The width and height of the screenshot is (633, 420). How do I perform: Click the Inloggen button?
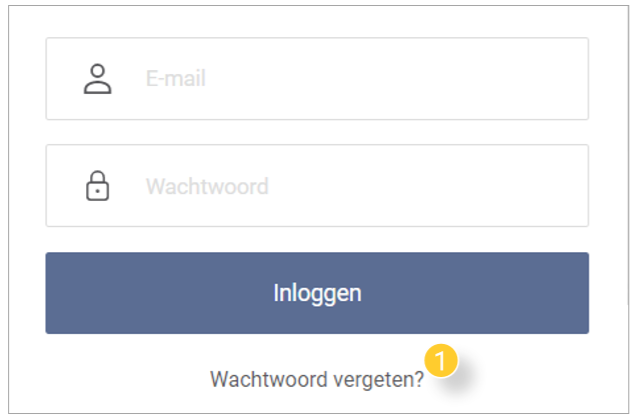(x=317, y=293)
